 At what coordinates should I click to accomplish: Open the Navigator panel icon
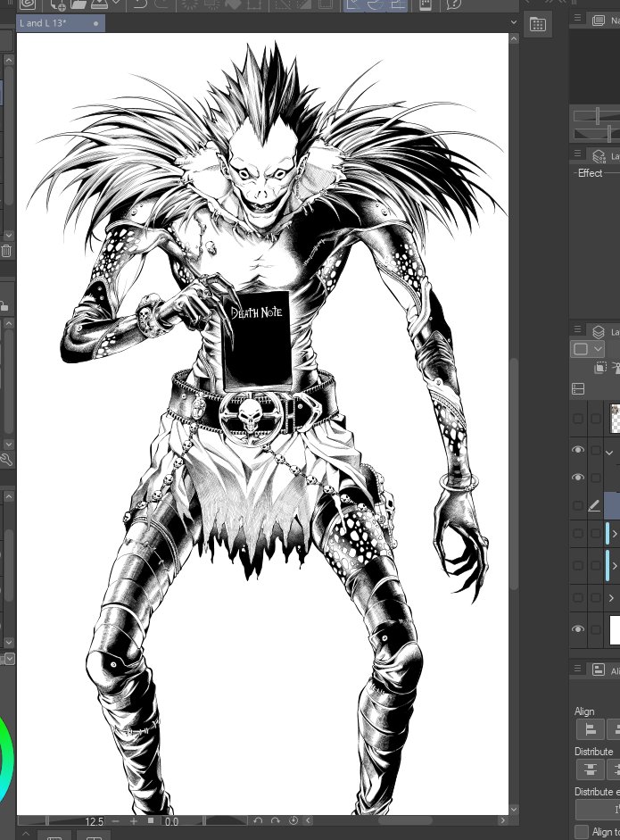click(x=598, y=21)
